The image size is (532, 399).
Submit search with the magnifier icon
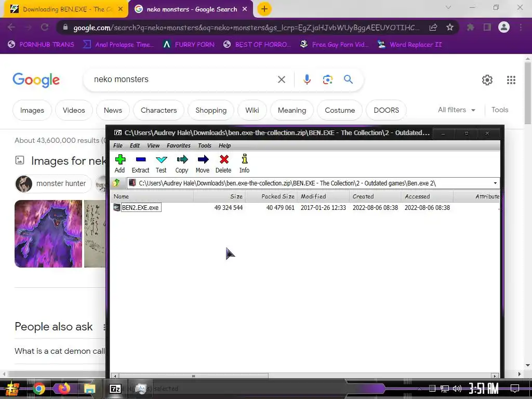tap(349, 79)
